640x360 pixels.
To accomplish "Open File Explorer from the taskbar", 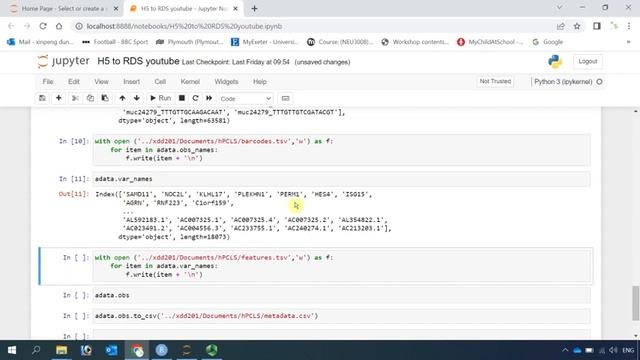I will [62, 350].
